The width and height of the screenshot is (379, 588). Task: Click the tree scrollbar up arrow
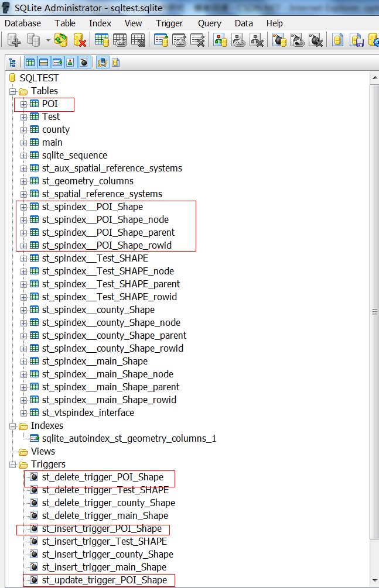(x=374, y=78)
